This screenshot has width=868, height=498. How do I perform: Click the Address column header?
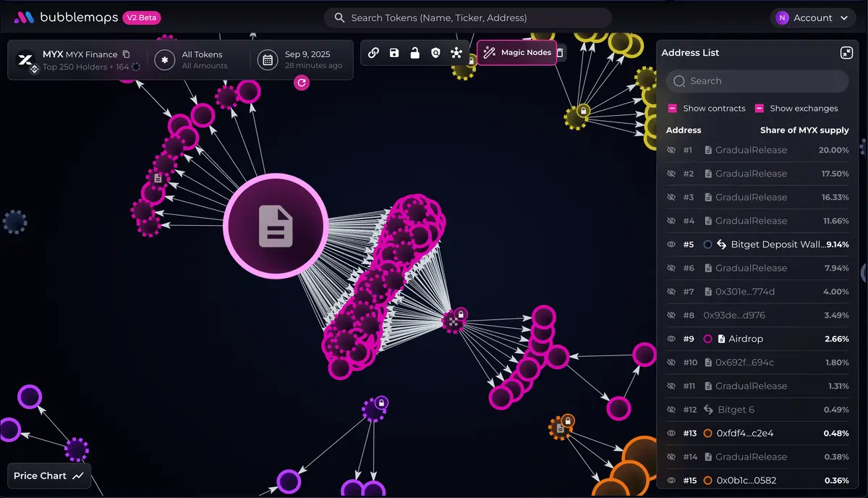(x=684, y=130)
